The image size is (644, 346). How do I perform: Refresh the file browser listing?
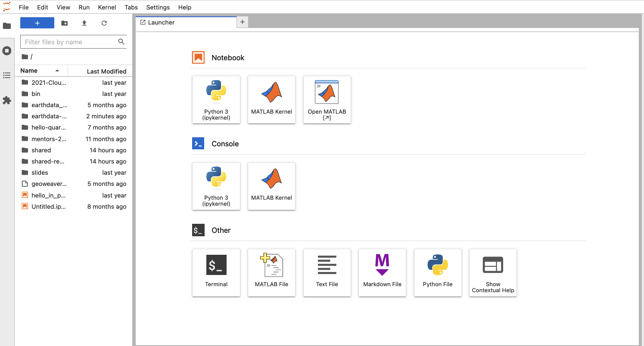[104, 23]
